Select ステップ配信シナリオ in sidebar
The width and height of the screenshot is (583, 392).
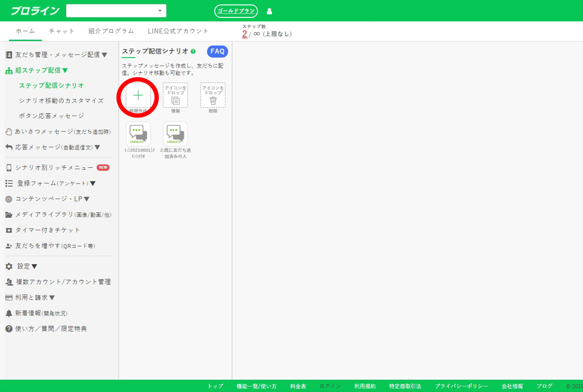click(x=52, y=86)
